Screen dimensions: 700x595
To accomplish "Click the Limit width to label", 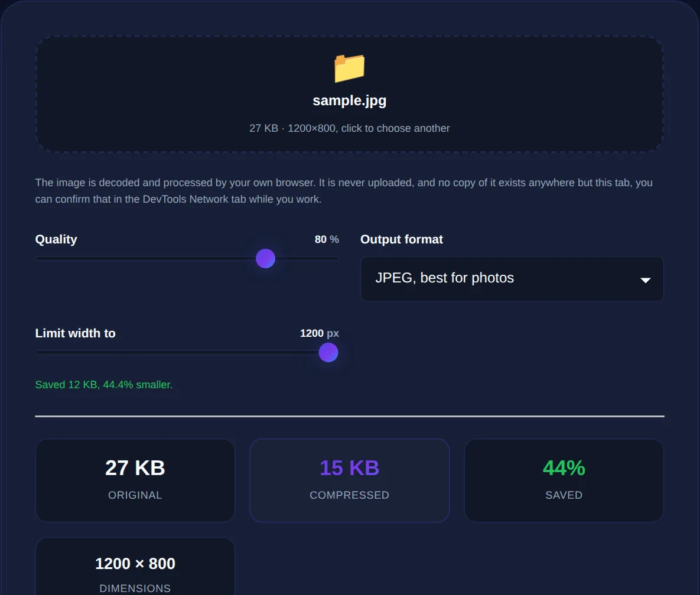I will click(76, 333).
